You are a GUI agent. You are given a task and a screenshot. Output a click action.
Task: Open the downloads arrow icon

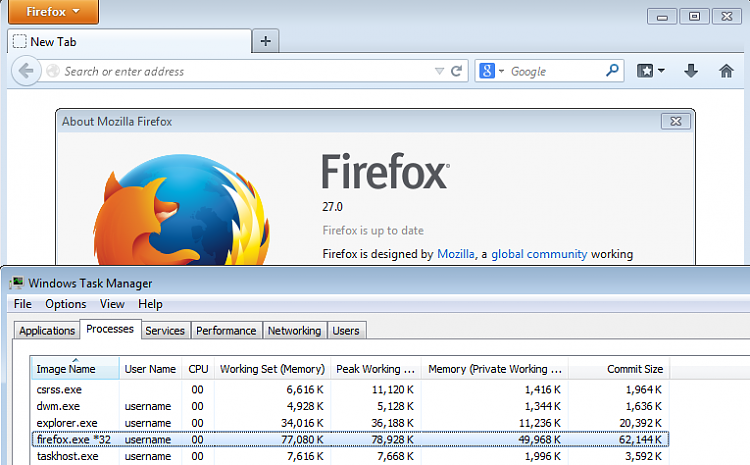pyautogui.click(x=691, y=71)
